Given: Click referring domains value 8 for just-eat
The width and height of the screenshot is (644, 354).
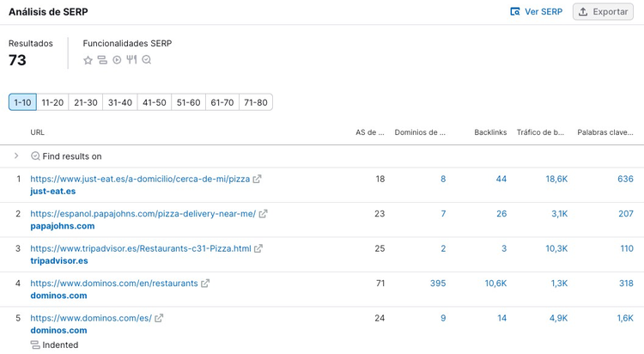Looking at the screenshot, I should click(x=443, y=179).
